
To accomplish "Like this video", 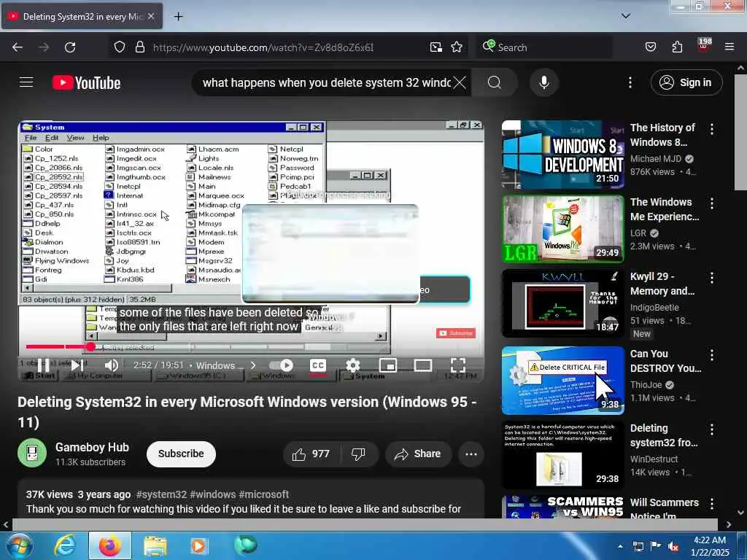I will [x=311, y=454].
